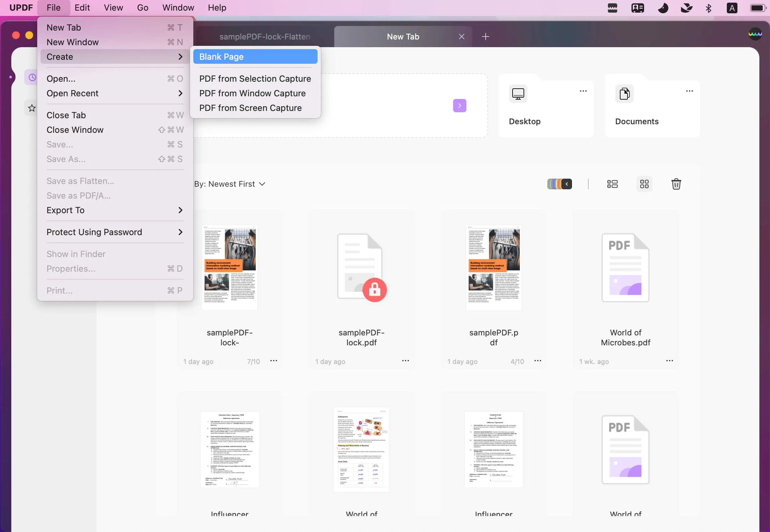Click the color theme toggle icon
Image resolution: width=770 pixels, height=532 pixels.
pyautogui.click(x=559, y=184)
